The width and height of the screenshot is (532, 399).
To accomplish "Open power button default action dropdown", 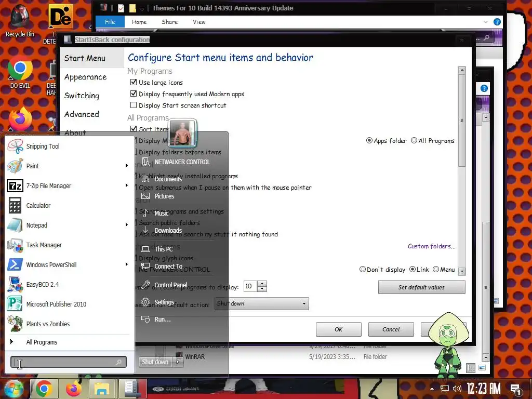I will (262, 303).
